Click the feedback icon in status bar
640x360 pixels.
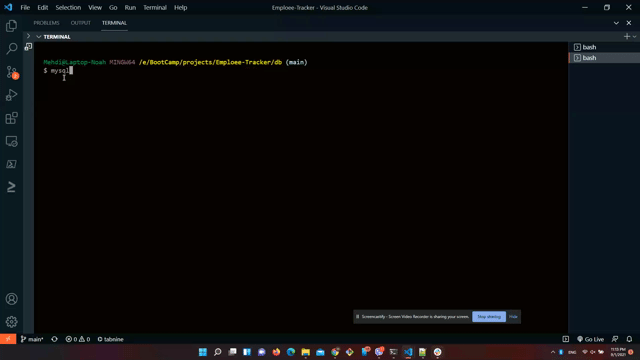pos(615,339)
